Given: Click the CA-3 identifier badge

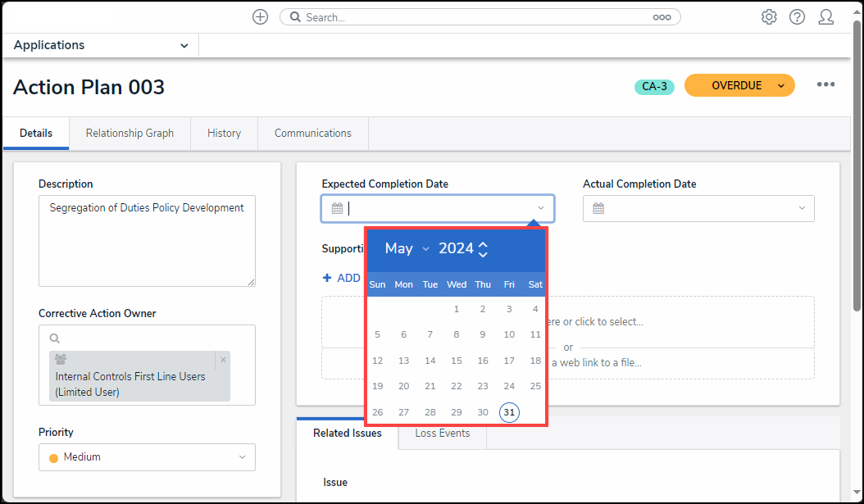Looking at the screenshot, I should tap(654, 87).
